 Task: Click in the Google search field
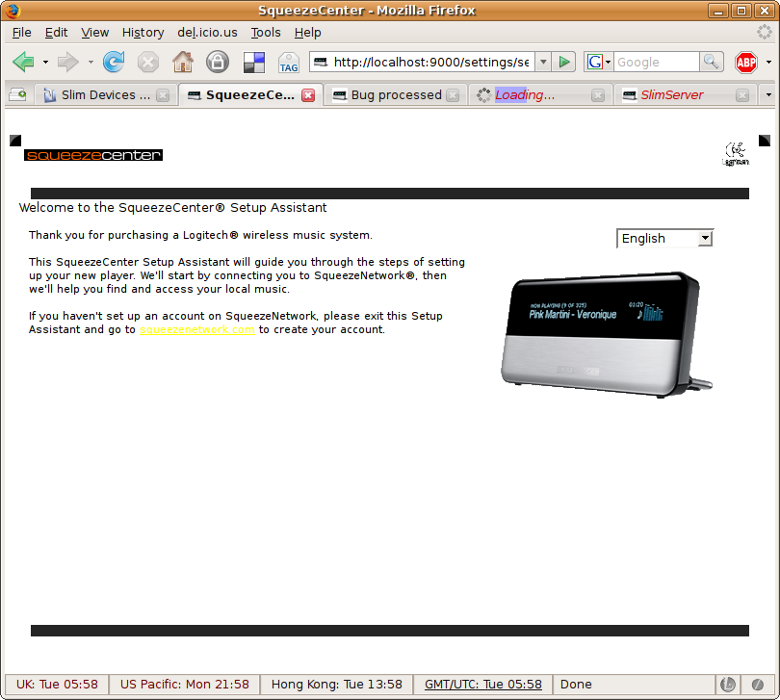(x=655, y=62)
